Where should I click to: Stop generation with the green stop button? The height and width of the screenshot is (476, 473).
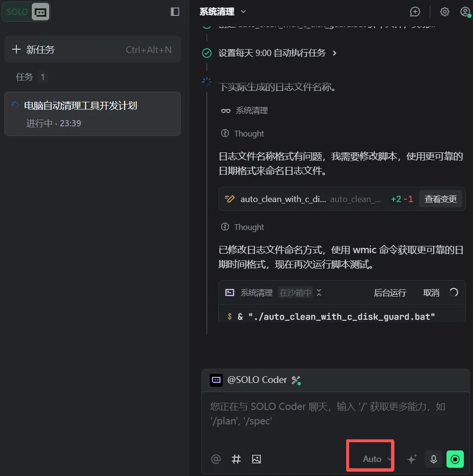coord(455,459)
